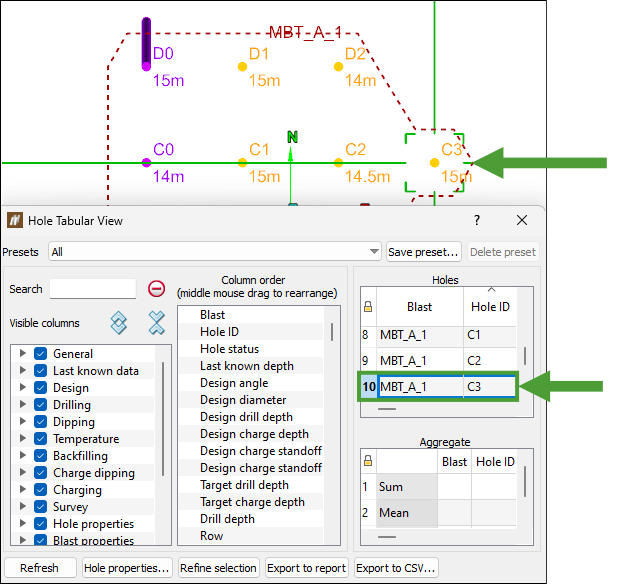Toggle the General columns checkbox
Screen dimensions: 632x584
click(x=40, y=353)
